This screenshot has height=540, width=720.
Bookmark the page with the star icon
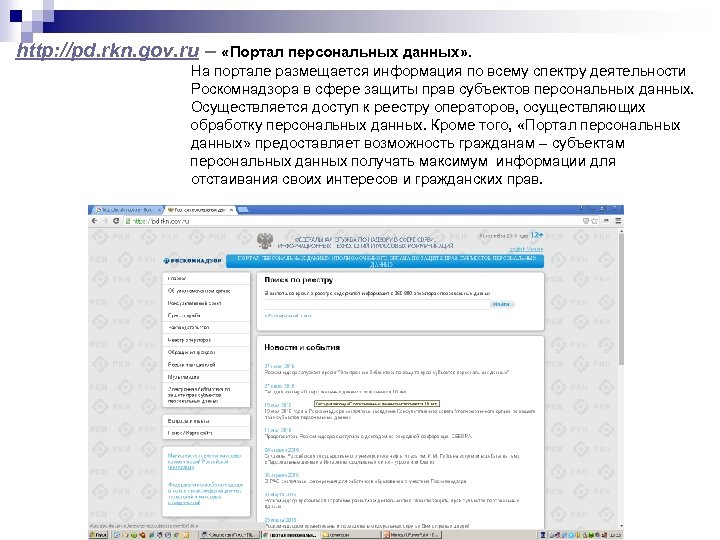pos(595,221)
